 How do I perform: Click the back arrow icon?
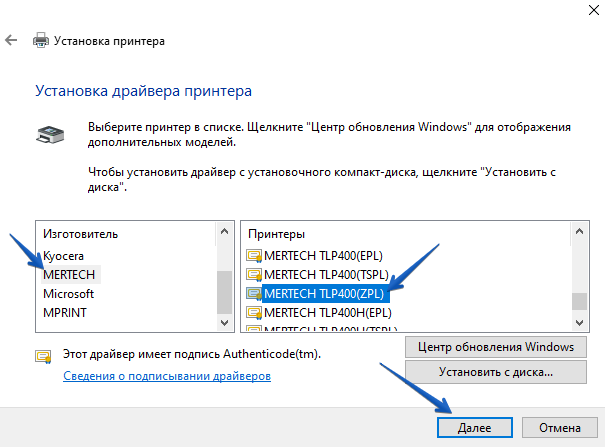(11, 41)
